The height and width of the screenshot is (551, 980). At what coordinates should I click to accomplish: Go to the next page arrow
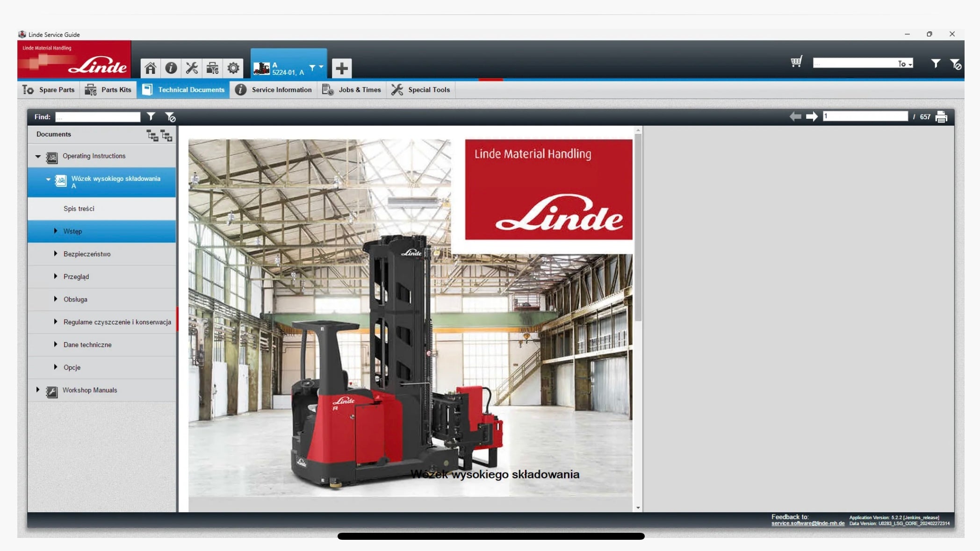[x=812, y=117]
